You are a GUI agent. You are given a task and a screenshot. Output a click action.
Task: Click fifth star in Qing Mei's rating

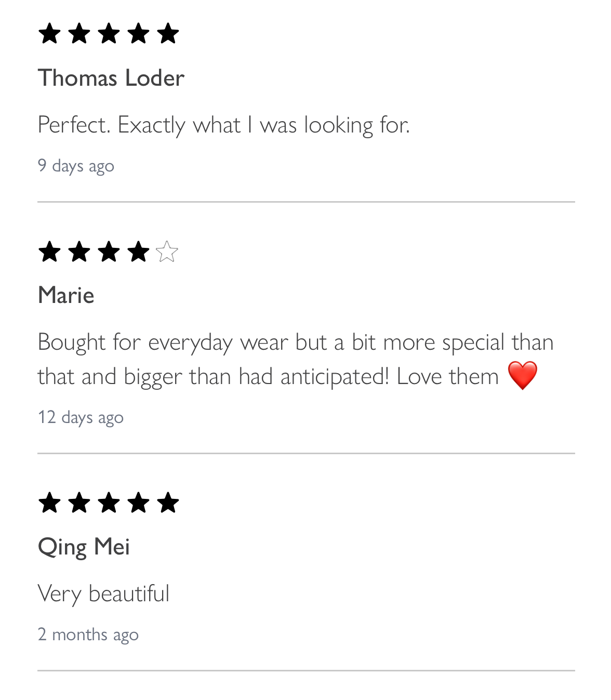coord(168,503)
